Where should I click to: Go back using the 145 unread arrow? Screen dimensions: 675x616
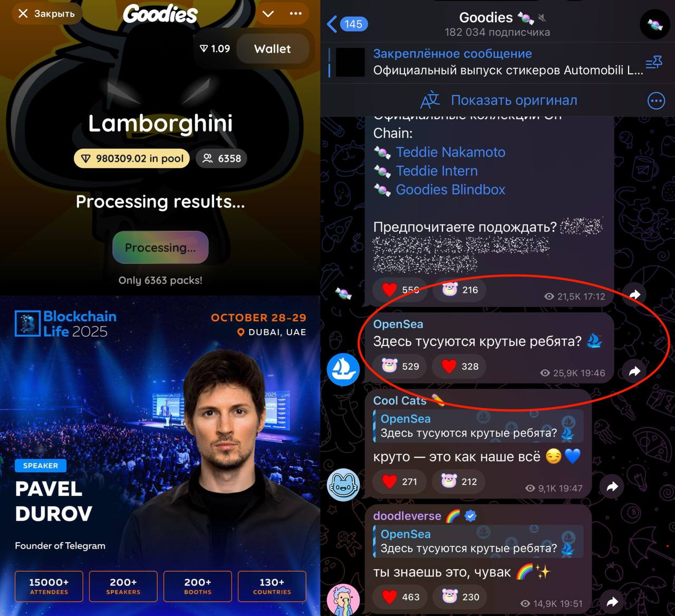coord(348,24)
